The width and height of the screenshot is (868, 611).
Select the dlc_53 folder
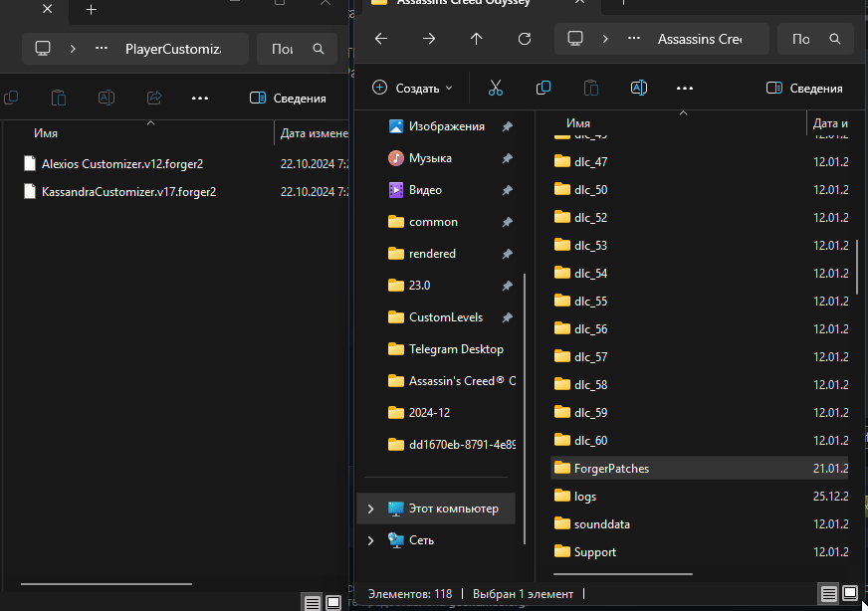pos(590,245)
